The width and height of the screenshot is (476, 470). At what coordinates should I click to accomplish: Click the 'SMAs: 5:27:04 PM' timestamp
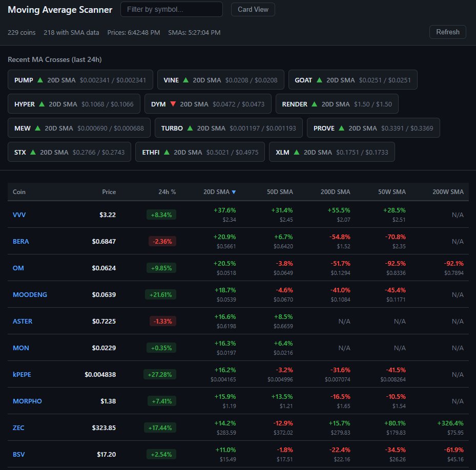[x=194, y=32]
